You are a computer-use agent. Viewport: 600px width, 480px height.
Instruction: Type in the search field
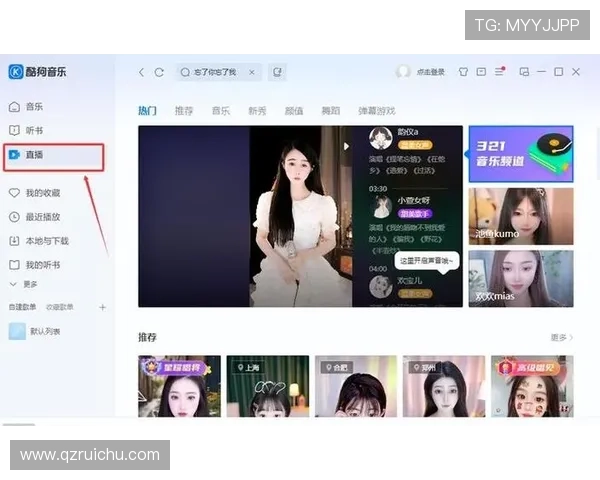[x=219, y=72]
